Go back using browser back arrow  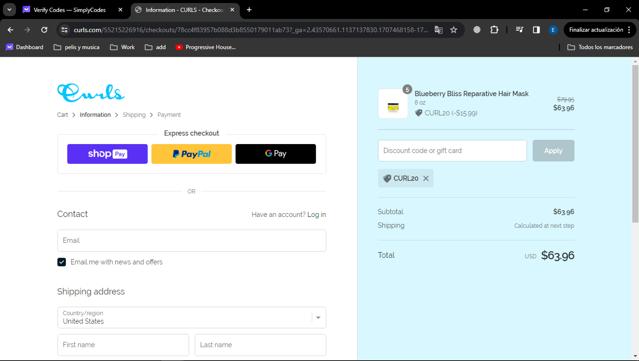point(11,30)
